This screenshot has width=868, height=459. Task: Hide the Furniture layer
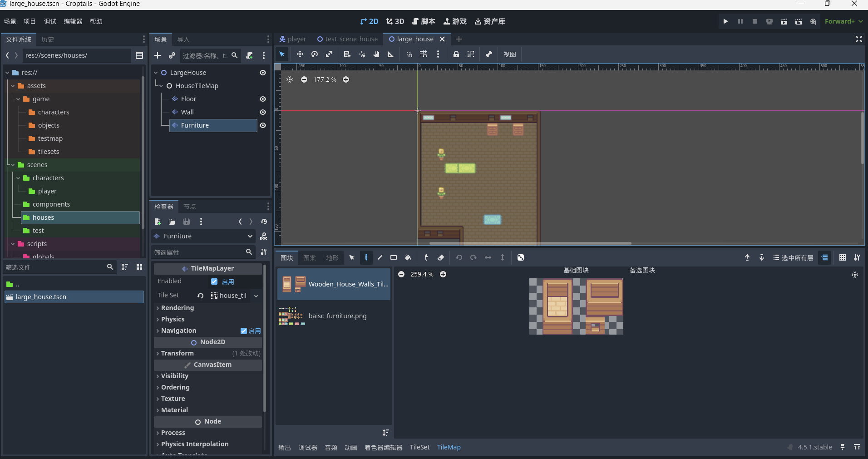coord(263,125)
